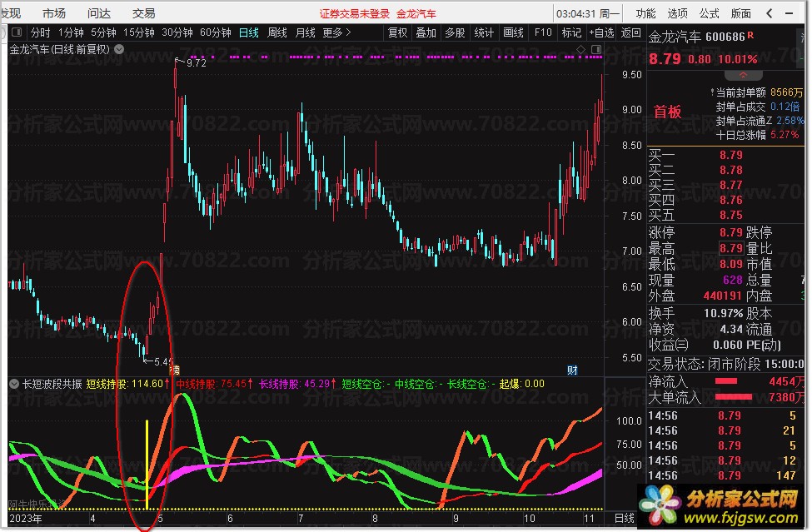Screen dimensions: 812x532
Task: Click the 买四 price 8.76
Action: coord(730,200)
